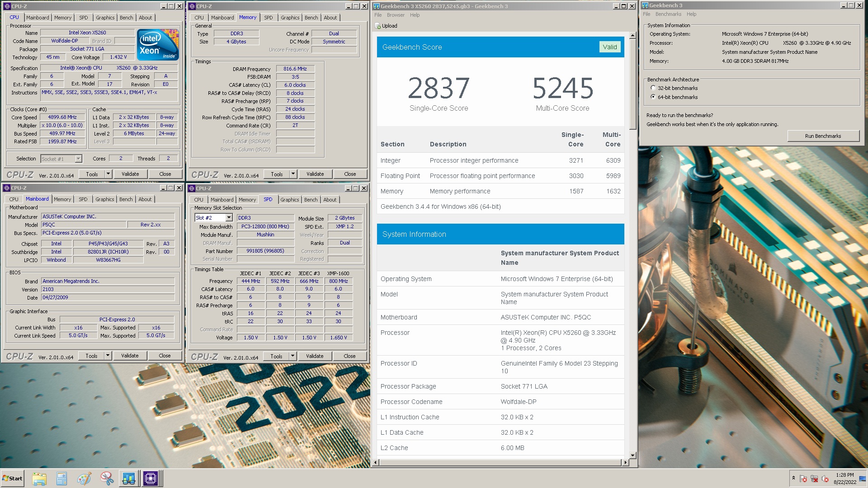Click Core Speed value 4899.68 MHz

pos(62,117)
